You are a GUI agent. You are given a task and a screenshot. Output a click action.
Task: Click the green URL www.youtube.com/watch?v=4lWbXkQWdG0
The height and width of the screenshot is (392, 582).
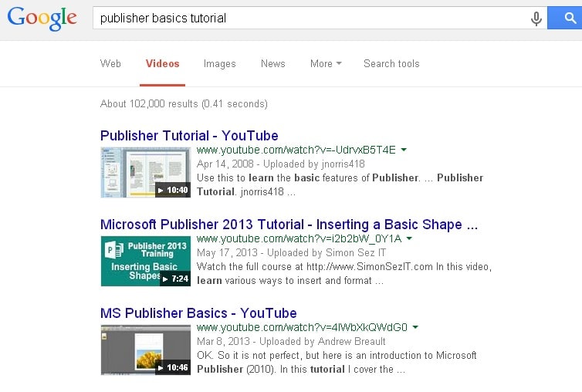tap(302, 327)
